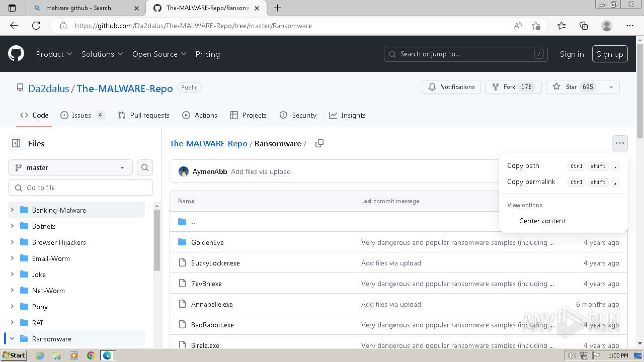The width and height of the screenshot is (644, 362).
Task: Expand Net-Worm folder chevron
Action: pos(12,291)
